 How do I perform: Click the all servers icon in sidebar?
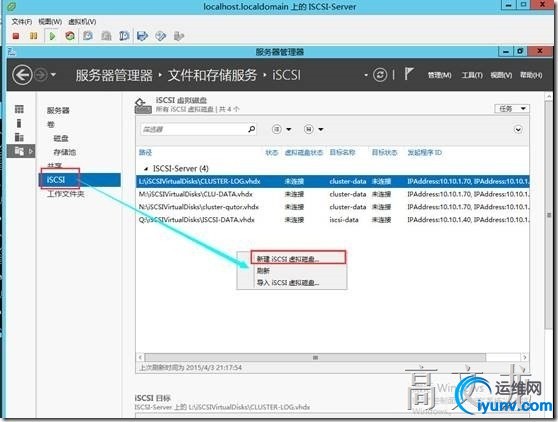(19, 137)
